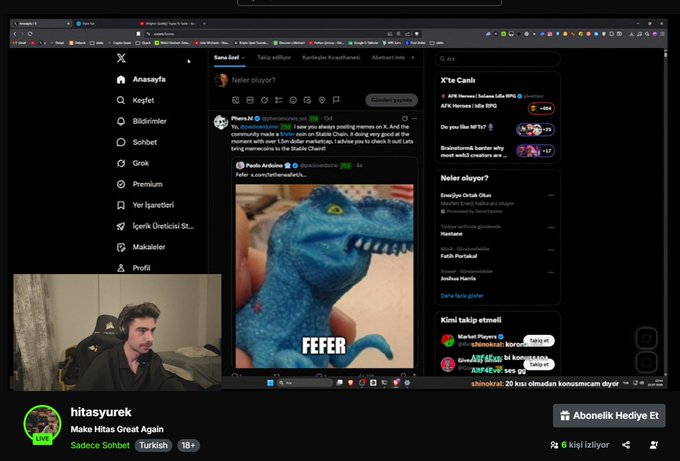Click the plus icon after timeline tabs
The width and height of the screenshot is (680, 461).
[413, 58]
